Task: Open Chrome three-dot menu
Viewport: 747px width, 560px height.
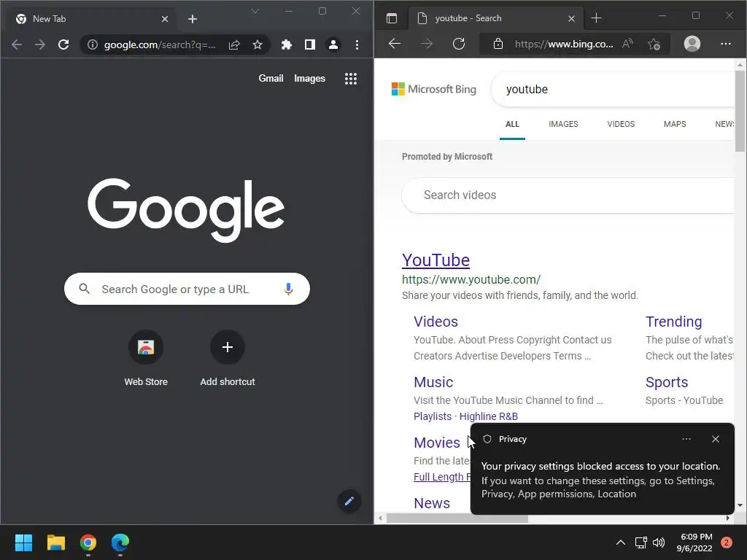Action: pyautogui.click(x=357, y=44)
